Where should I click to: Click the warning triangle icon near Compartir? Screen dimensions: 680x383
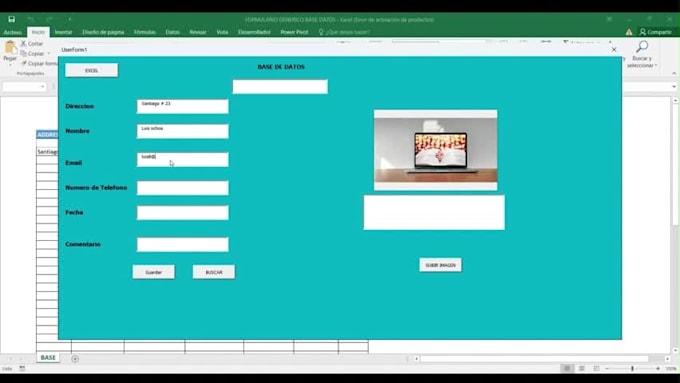pos(629,32)
